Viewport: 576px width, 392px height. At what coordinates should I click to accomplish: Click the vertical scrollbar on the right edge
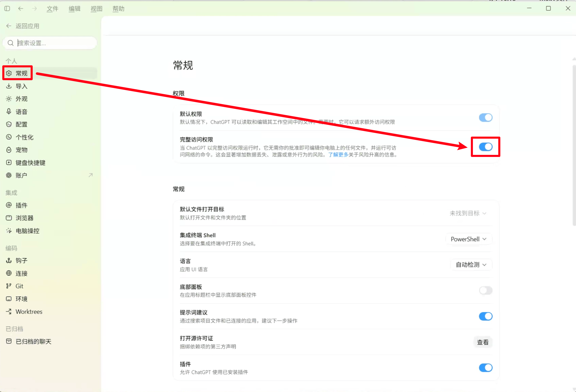coord(574,145)
